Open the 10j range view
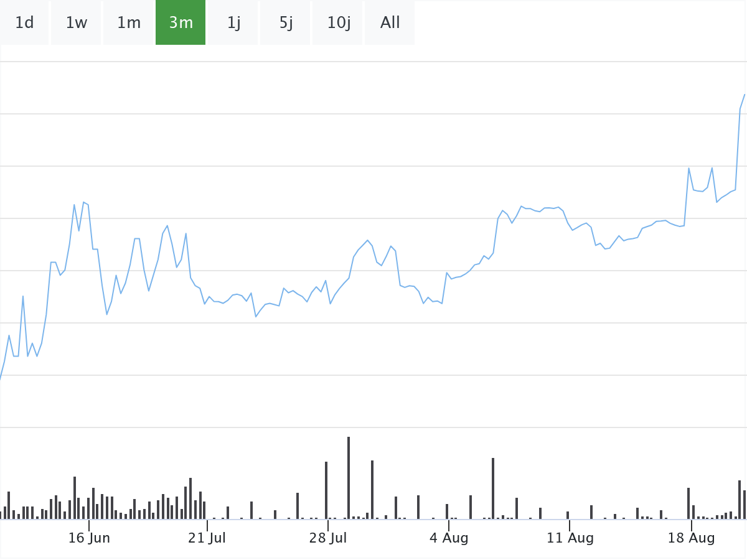The height and width of the screenshot is (560, 747). 338,23
